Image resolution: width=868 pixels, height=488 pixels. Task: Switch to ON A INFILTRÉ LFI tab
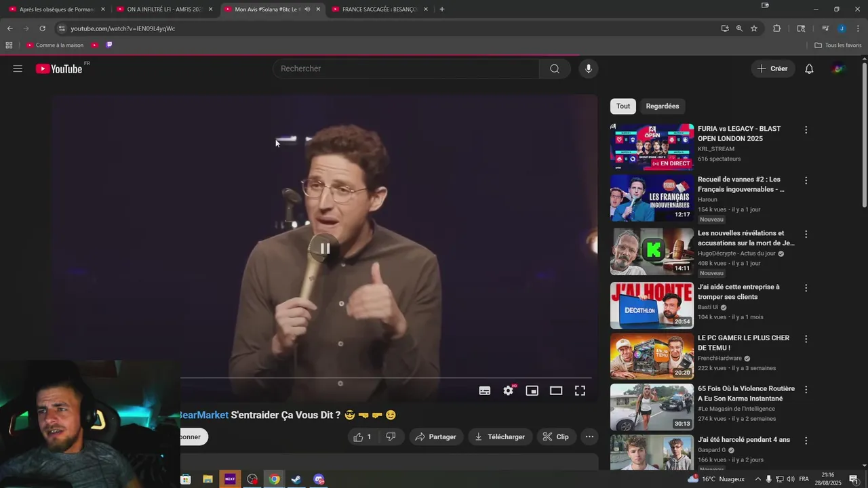(164, 9)
